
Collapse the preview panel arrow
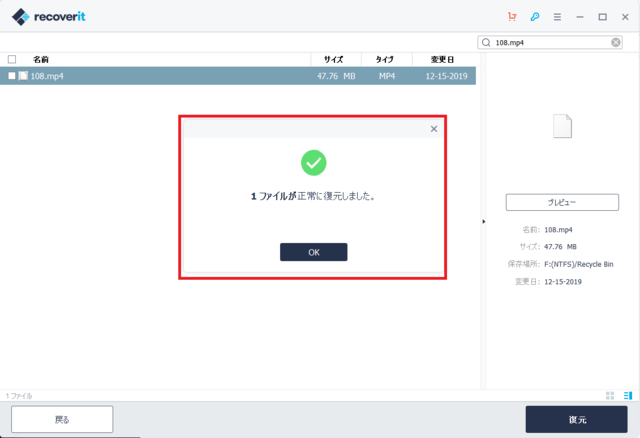(x=484, y=222)
